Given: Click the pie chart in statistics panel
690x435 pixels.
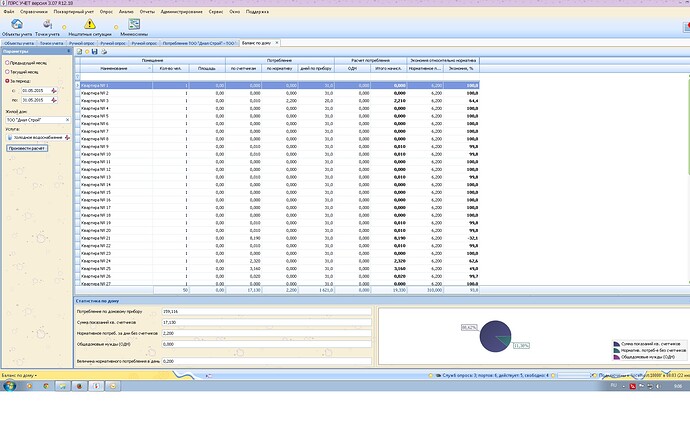Looking at the screenshot, I should 495,336.
